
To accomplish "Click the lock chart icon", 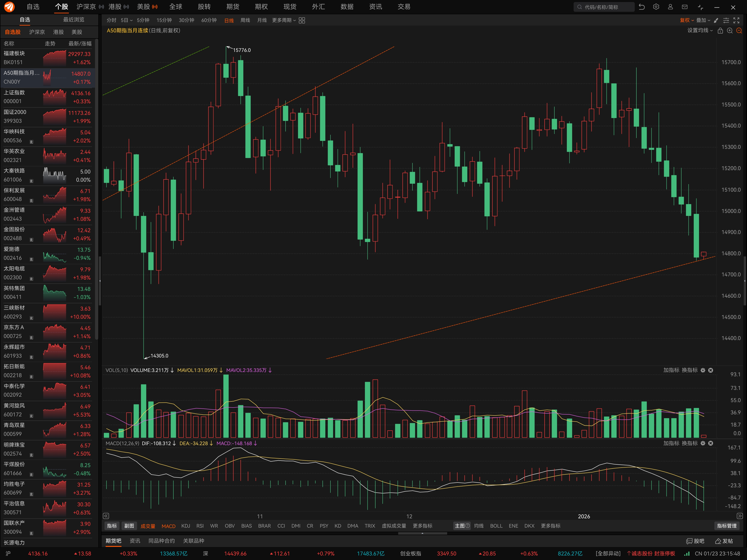I will pos(720,31).
